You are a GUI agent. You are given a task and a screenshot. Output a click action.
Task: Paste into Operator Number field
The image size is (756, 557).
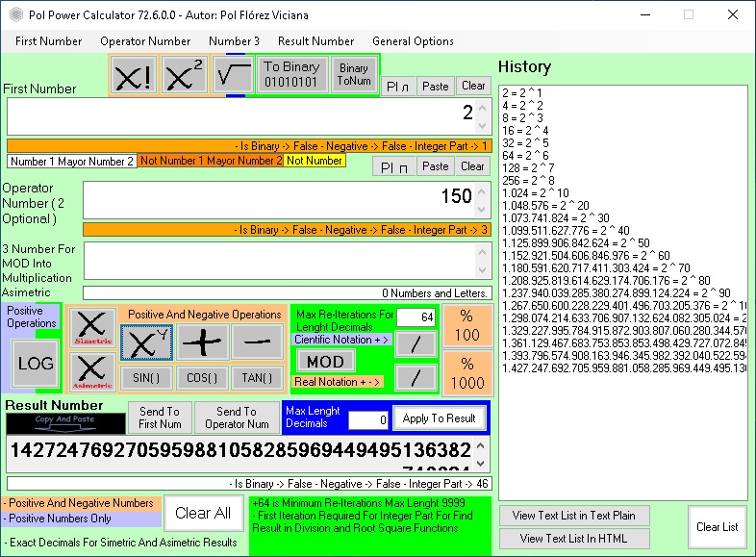pos(436,166)
